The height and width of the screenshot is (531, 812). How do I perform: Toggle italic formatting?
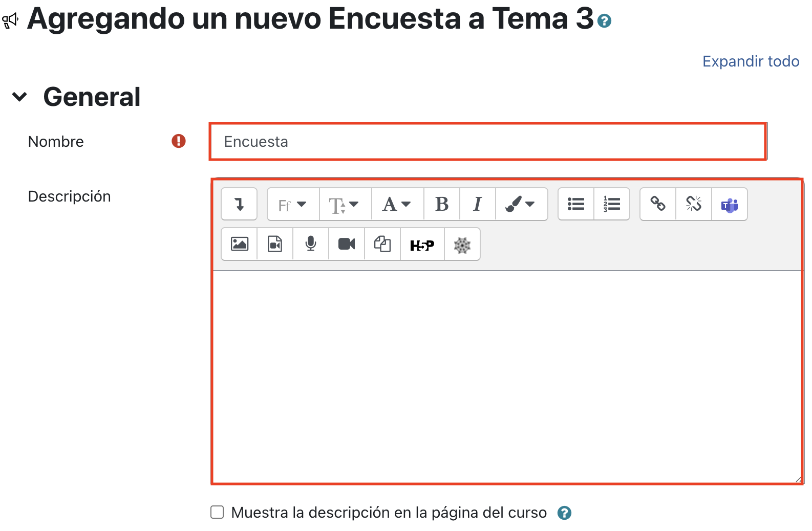pyautogui.click(x=478, y=204)
